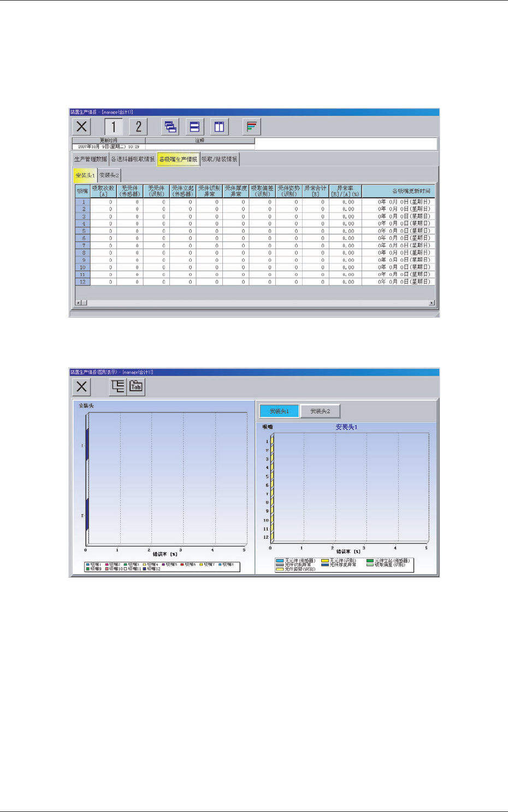
Task: Click the 元件厚度异常 column header
Action: pyautogui.click(x=236, y=191)
